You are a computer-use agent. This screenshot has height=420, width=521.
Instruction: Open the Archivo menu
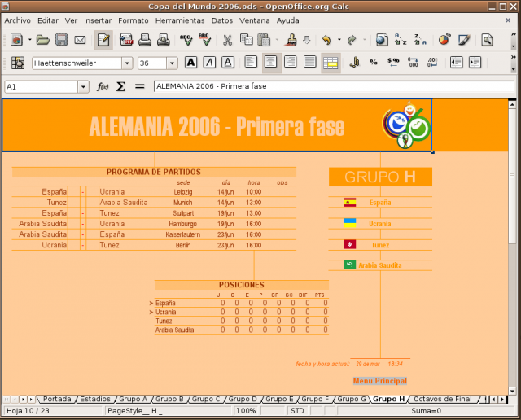tap(17, 20)
